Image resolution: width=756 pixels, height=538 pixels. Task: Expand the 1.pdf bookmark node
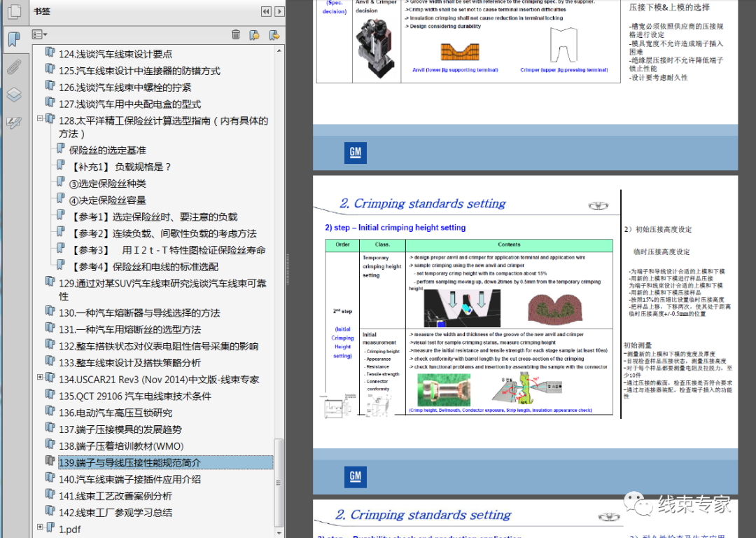pos(41,527)
